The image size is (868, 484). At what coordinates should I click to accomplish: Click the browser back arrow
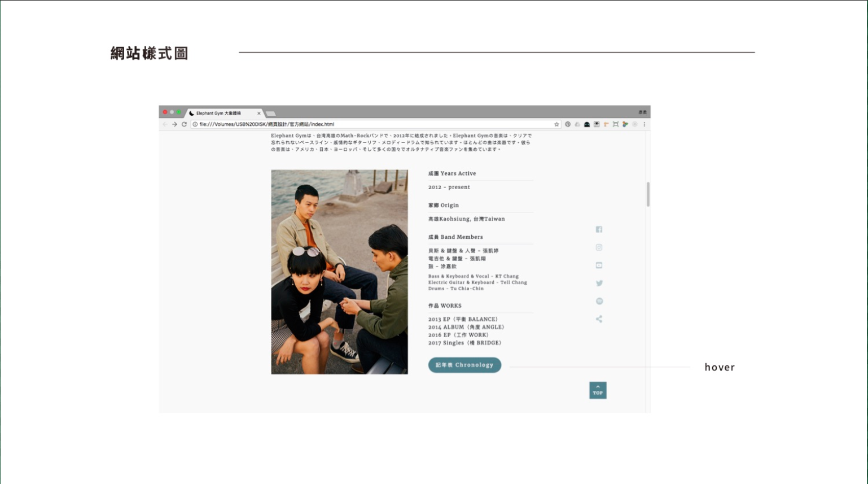[165, 124]
